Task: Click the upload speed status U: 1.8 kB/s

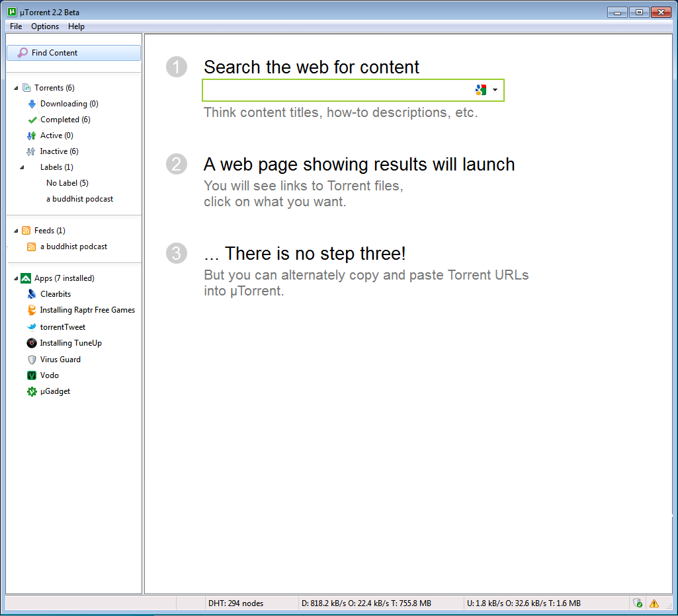Action: pyautogui.click(x=523, y=603)
